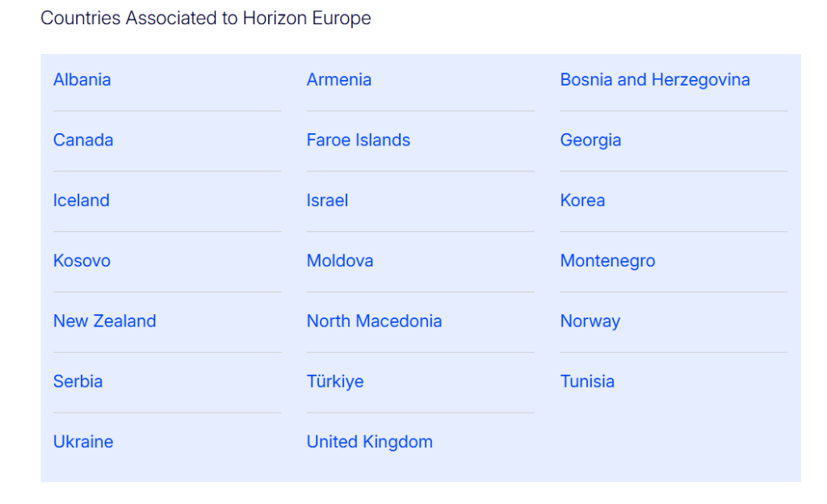Select the New Zealand link

[104, 321]
